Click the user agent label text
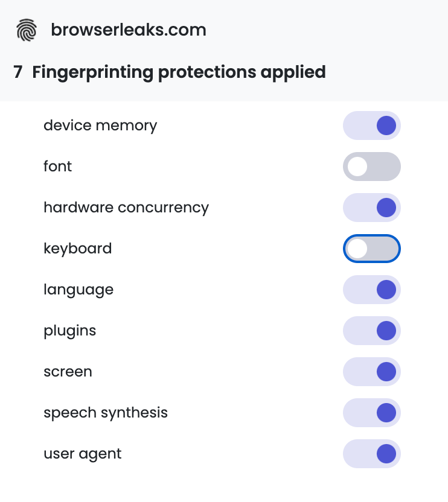 point(83,454)
